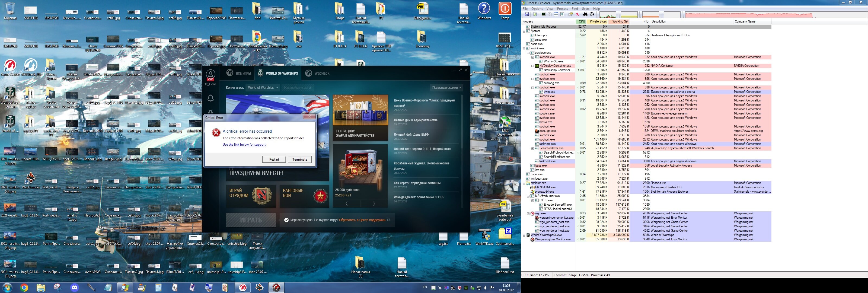
Task: Open the Windows Start button
Action: 7,288
